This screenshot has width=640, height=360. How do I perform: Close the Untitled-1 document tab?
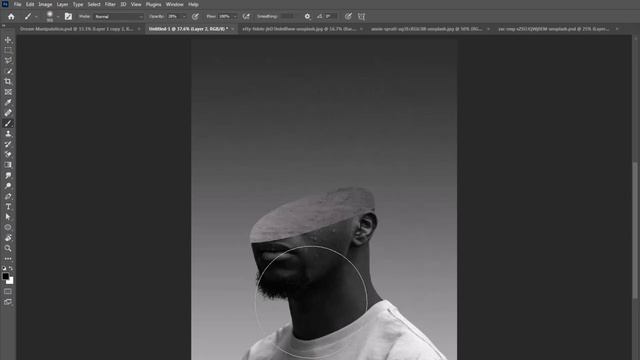tap(233, 29)
